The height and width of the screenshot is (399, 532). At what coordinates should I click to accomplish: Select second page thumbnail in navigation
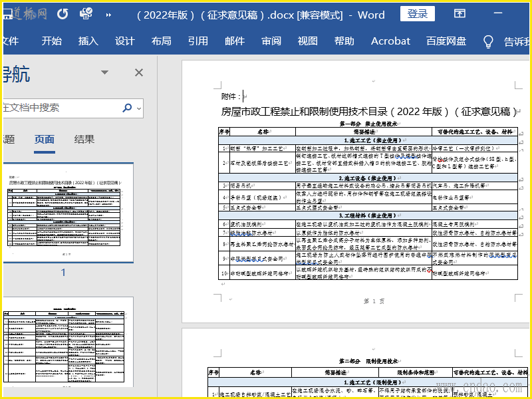(68, 342)
